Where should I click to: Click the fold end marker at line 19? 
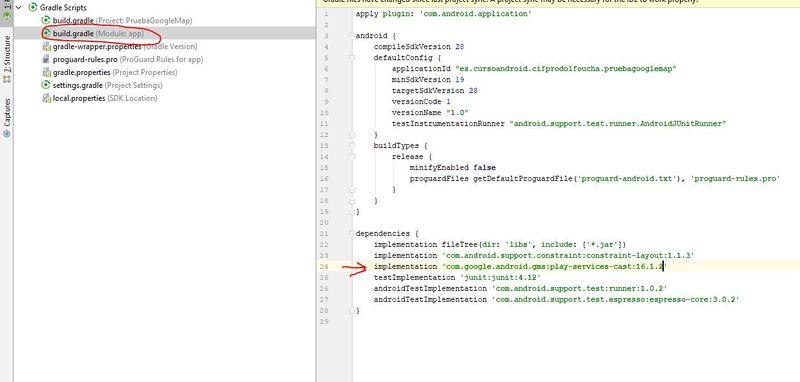(352, 211)
